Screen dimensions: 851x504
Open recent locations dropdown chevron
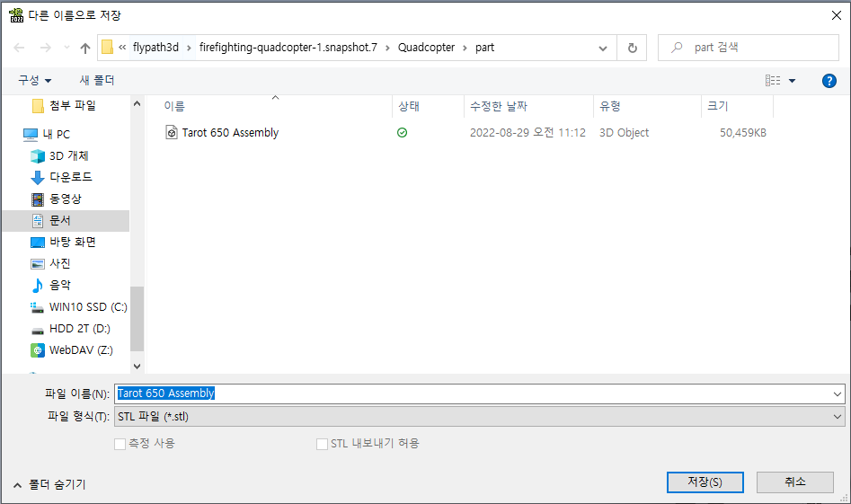point(66,48)
